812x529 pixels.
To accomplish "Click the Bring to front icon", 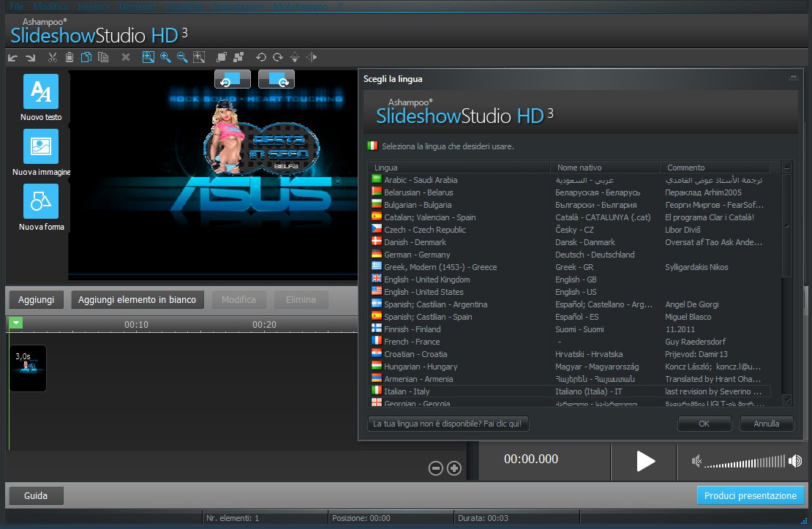I will (x=222, y=58).
